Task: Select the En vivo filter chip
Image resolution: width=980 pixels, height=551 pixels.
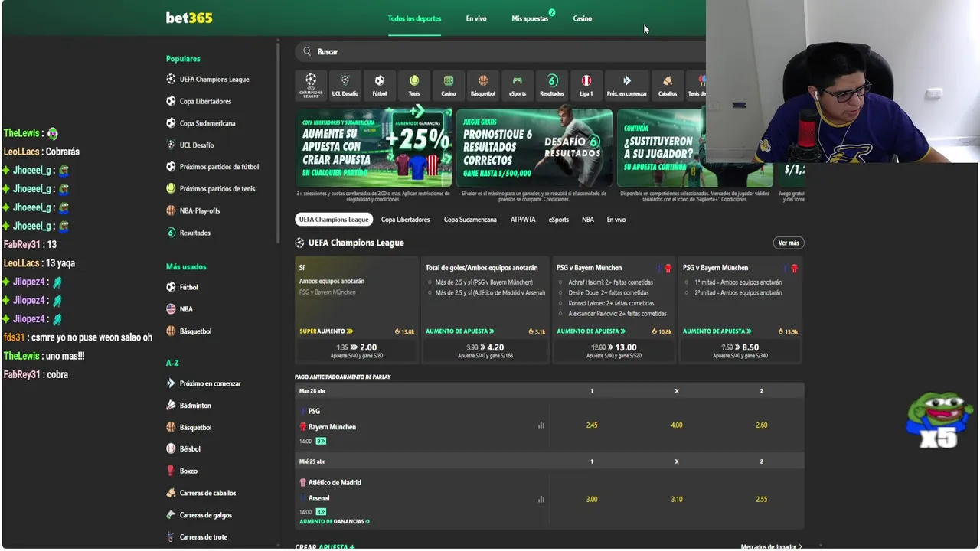Action: pyautogui.click(x=616, y=220)
